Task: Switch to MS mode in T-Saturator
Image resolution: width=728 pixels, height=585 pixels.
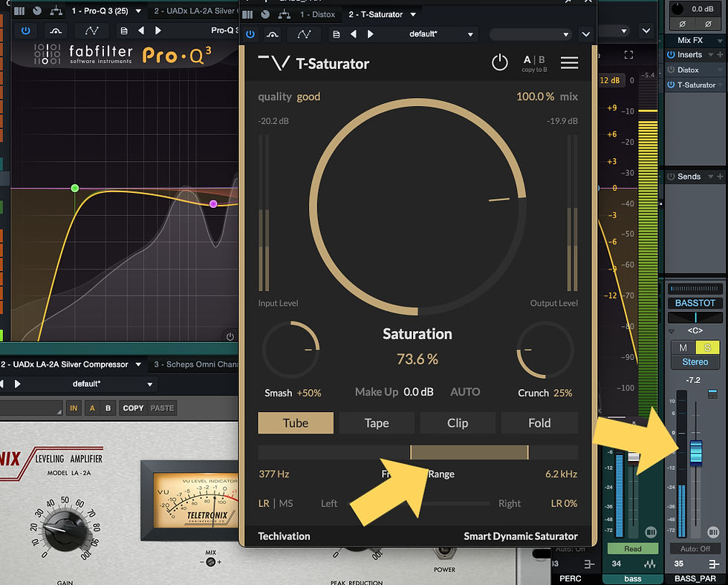Action: pyautogui.click(x=286, y=503)
